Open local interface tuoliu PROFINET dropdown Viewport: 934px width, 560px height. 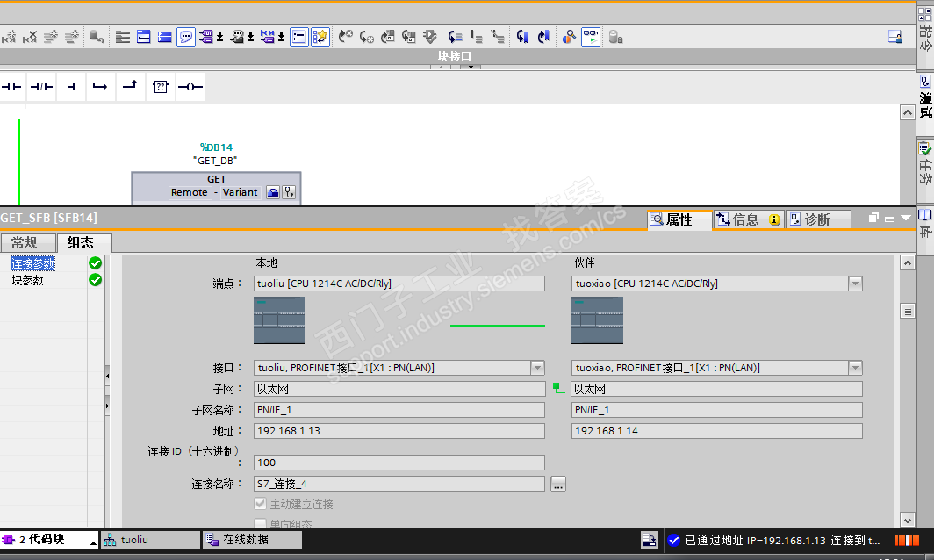tap(537, 368)
